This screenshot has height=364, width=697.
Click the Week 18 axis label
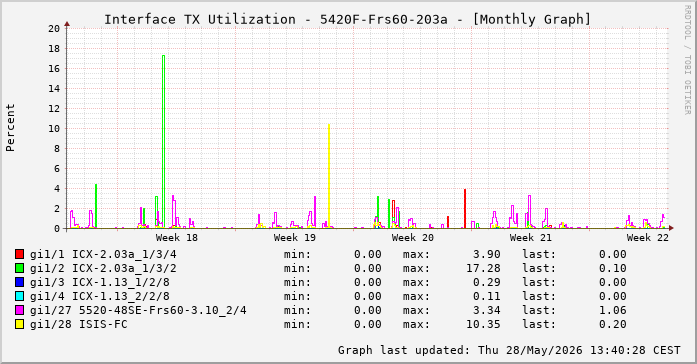(177, 238)
